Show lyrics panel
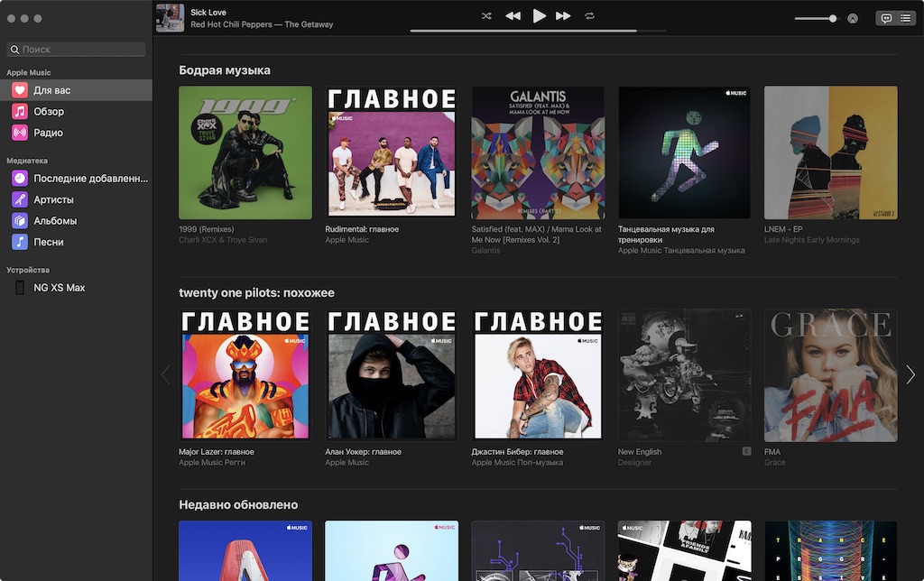This screenshot has width=924, height=581. click(x=886, y=18)
